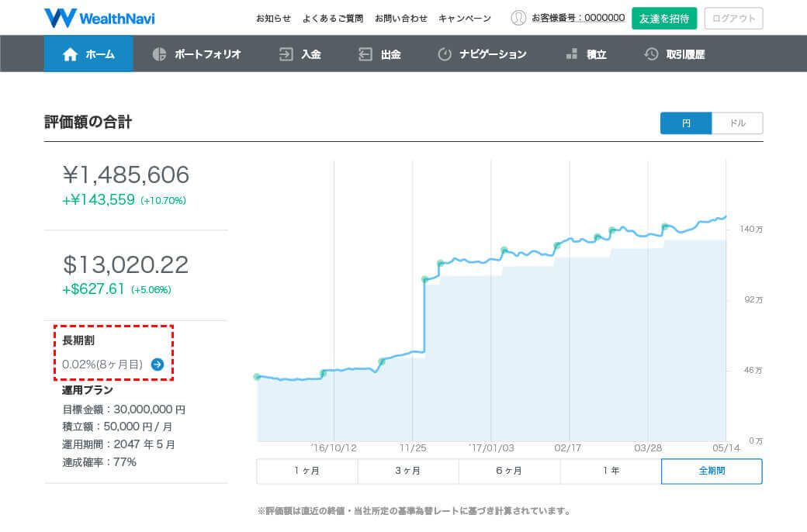Screen dimensions: 807x532
Task: Select the 6ヶ月 chart period
Action: (509, 471)
